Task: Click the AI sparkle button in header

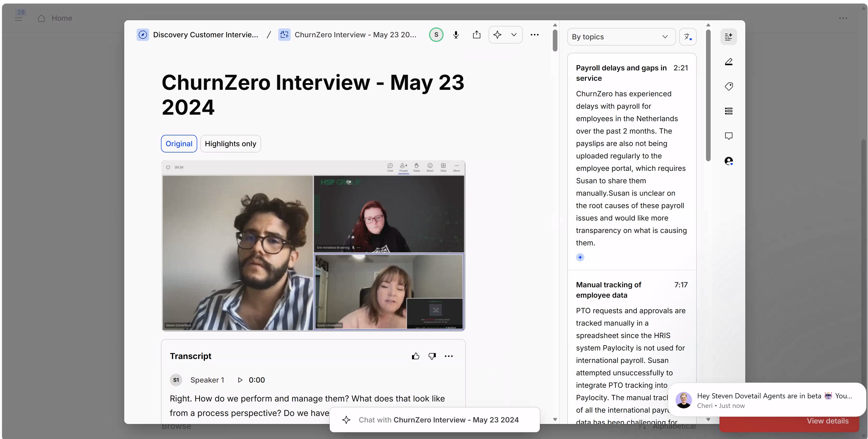Action: (x=497, y=35)
